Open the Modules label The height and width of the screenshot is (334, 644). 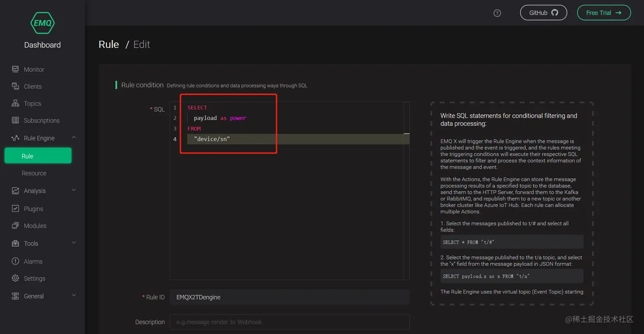[35, 226]
